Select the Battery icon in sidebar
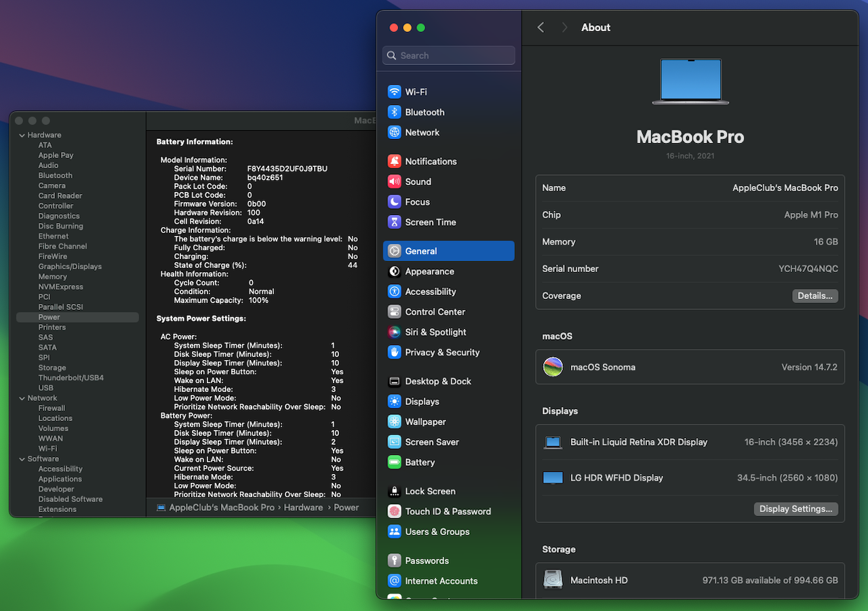868x611 pixels. tap(394, 462)
